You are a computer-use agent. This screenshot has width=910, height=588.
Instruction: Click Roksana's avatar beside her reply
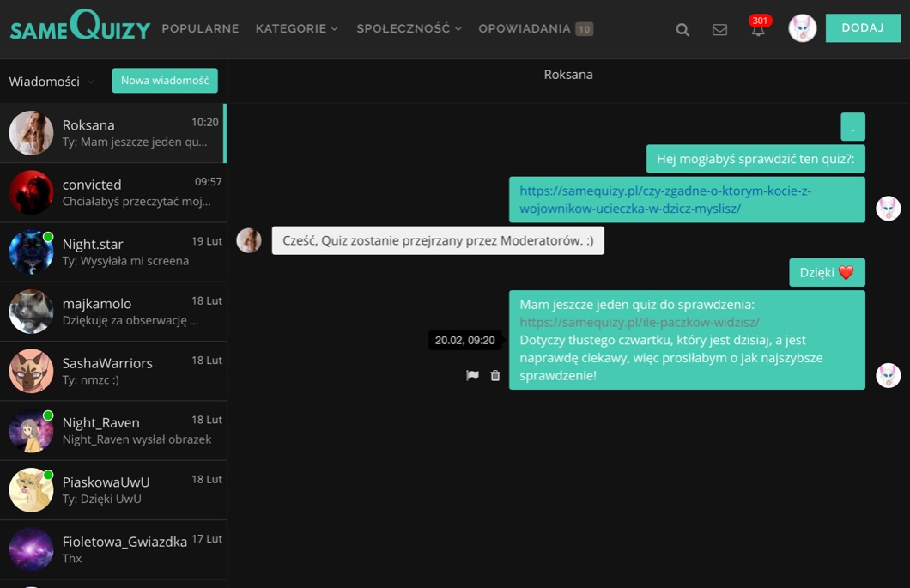click(249, 240)
